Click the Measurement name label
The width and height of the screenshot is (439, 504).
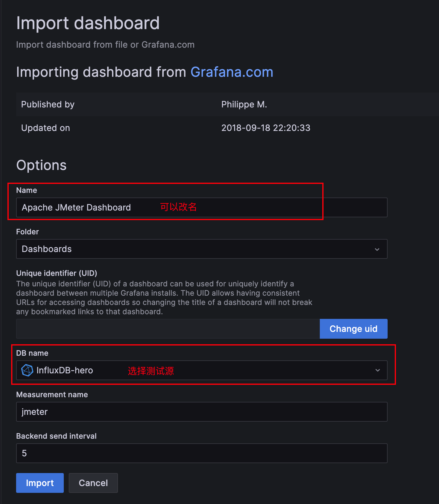tap(52, 394)
